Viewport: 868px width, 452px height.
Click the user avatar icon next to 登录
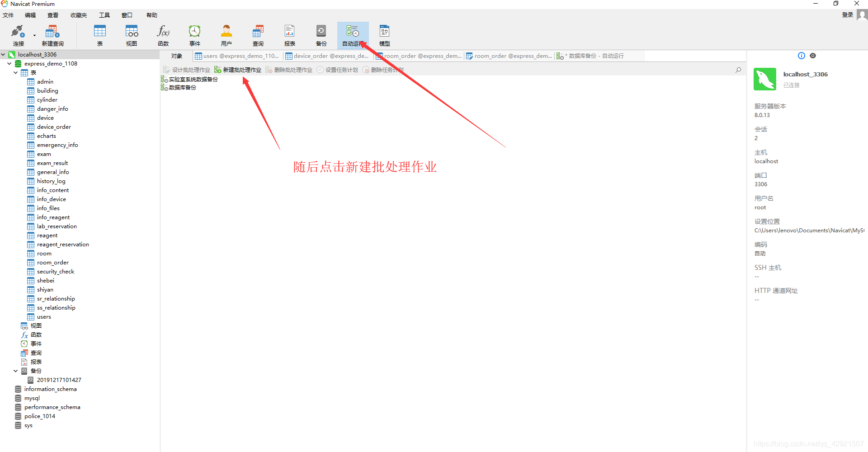click(x=862, y=15)
